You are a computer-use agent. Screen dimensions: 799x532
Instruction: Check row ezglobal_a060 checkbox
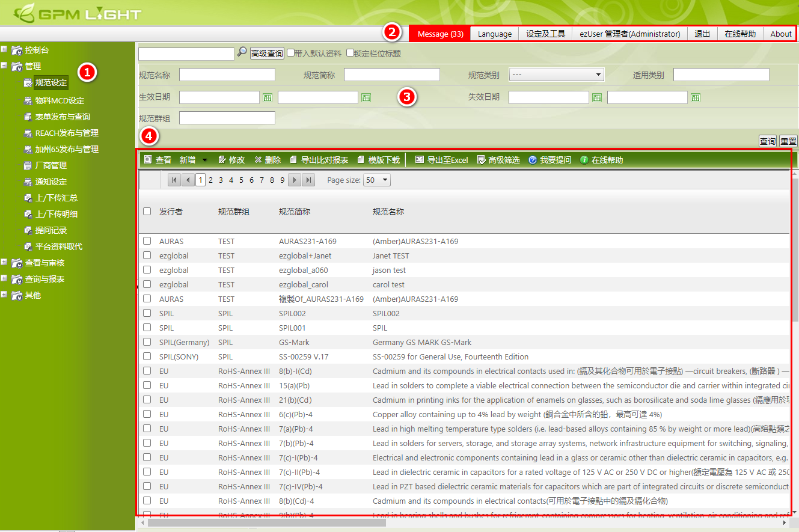point(147,270)
